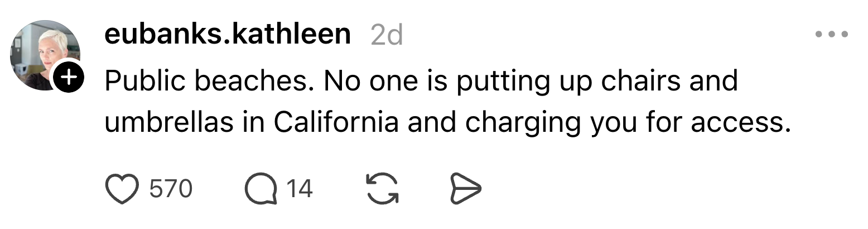
Task: Click the 2d timestamp
Action: [386, 36]
